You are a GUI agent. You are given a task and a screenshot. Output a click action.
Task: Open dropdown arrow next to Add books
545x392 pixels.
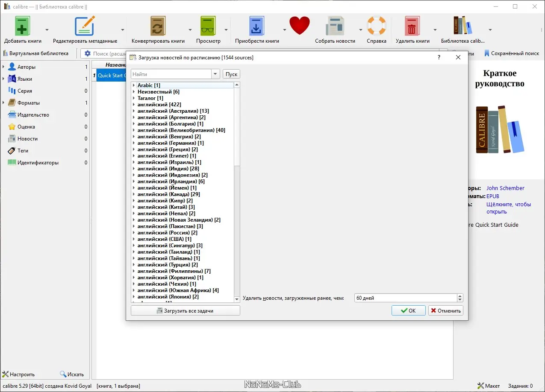click(x=47, y=30)
